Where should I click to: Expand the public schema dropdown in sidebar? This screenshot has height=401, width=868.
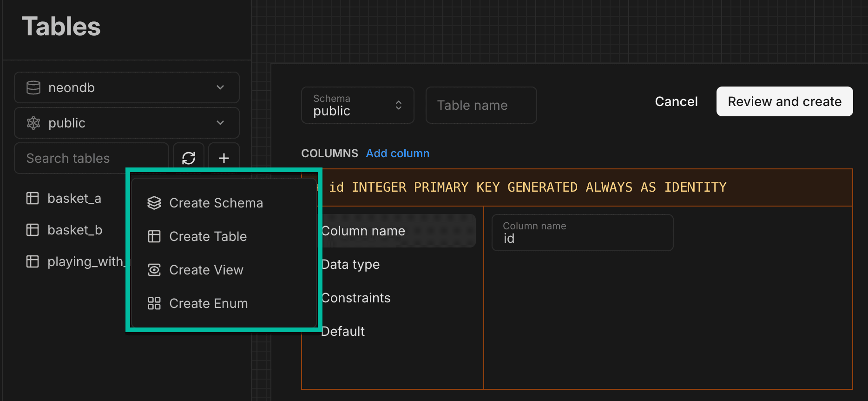pyautogui.click(x=126, y=123)
